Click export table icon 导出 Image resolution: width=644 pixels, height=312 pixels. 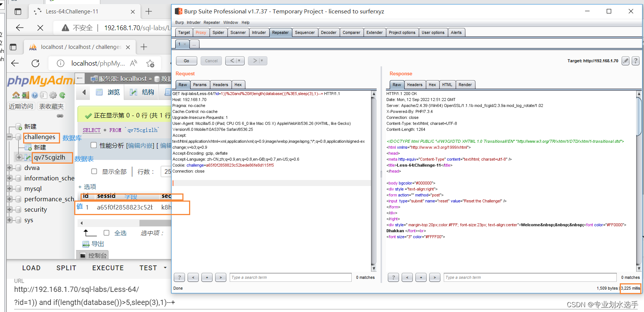(x=93, y=244)
